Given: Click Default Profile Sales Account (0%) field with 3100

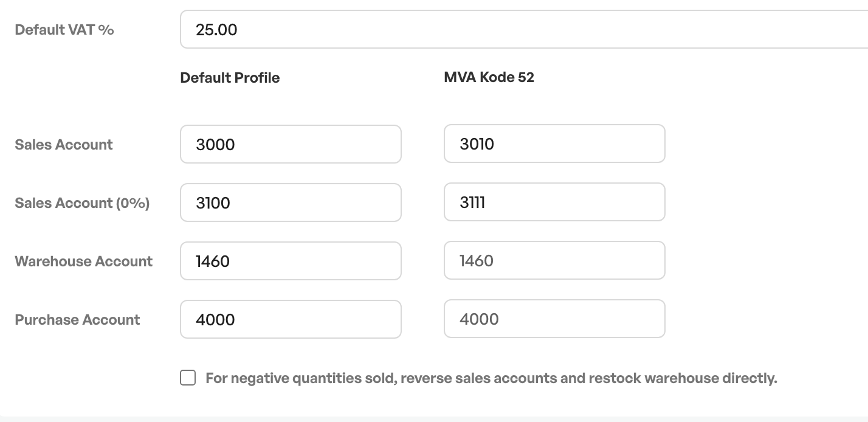Looking at the screenshot, I should (x=291, y=202).
